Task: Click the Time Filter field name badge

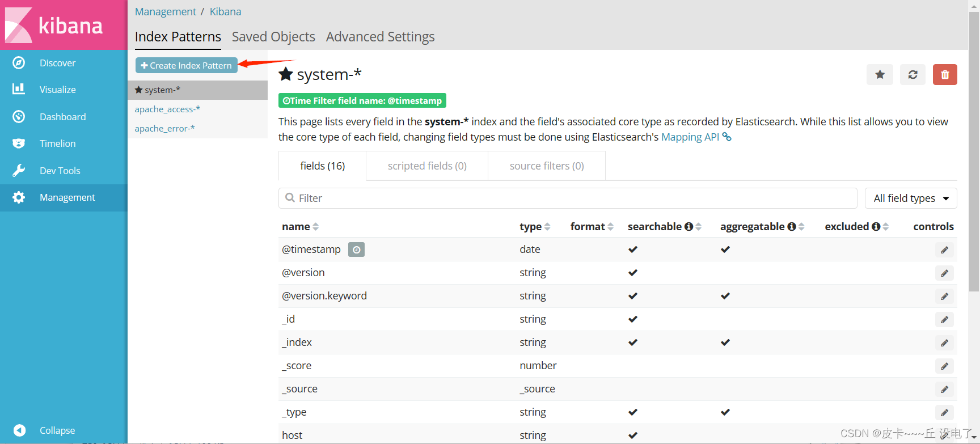Action: [362, 100]
